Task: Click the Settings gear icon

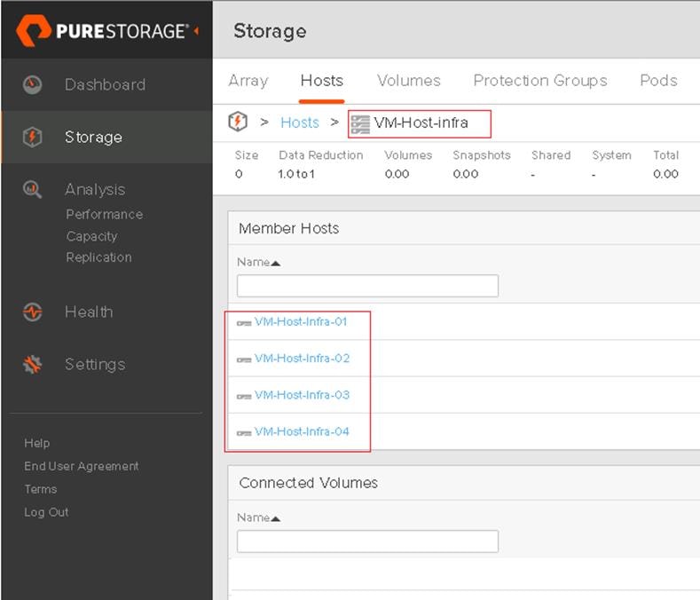Action: [33, 365]
